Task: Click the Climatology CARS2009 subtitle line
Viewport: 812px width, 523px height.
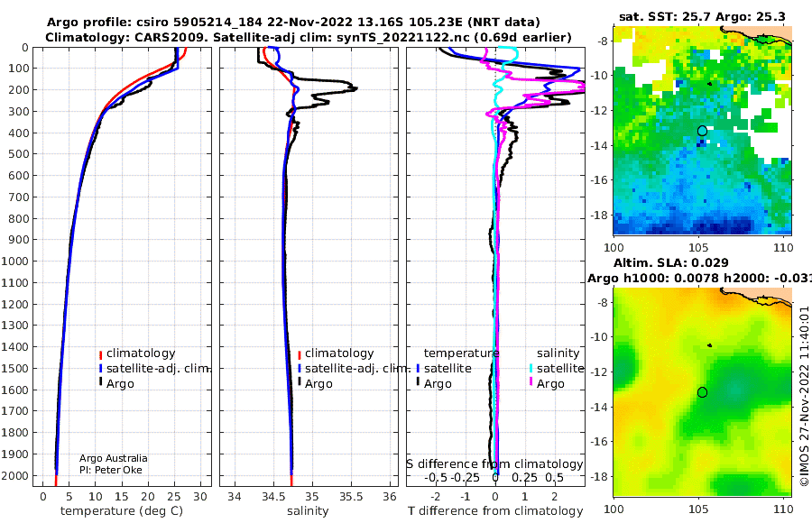Action: tap(309, 37)
